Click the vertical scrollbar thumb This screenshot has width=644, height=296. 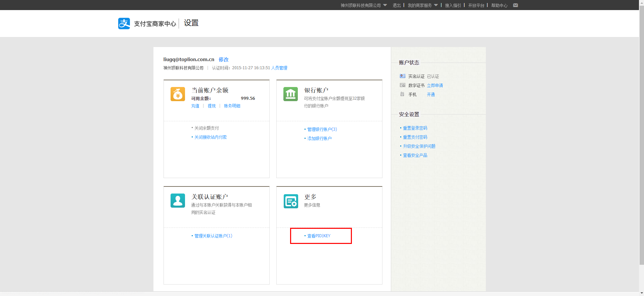[641, 135]
